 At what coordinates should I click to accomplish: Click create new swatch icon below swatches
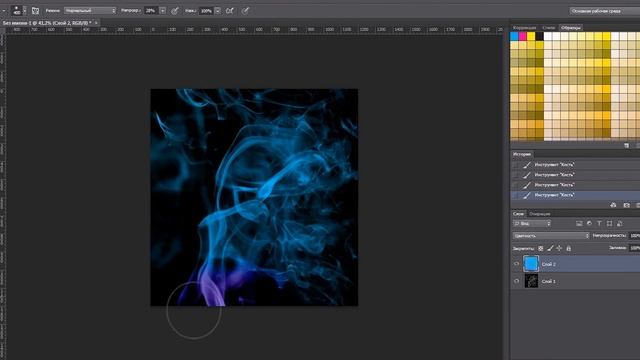coord(627,145)
